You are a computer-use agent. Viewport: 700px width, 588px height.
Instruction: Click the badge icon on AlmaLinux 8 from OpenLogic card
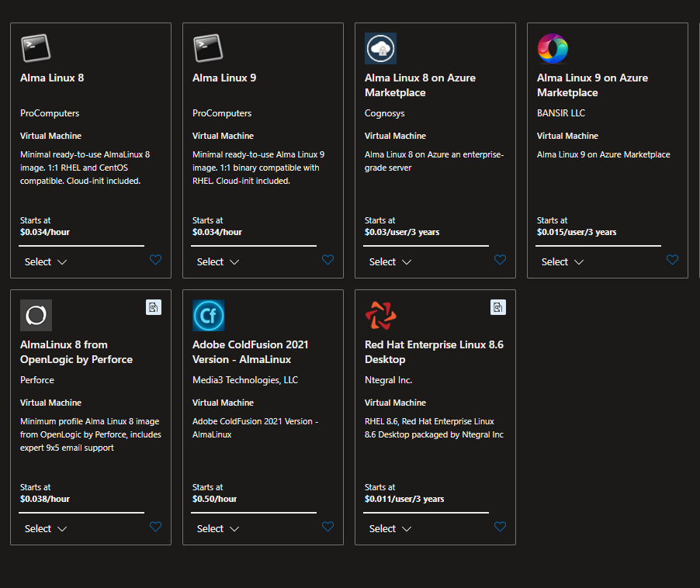(154, 307)
